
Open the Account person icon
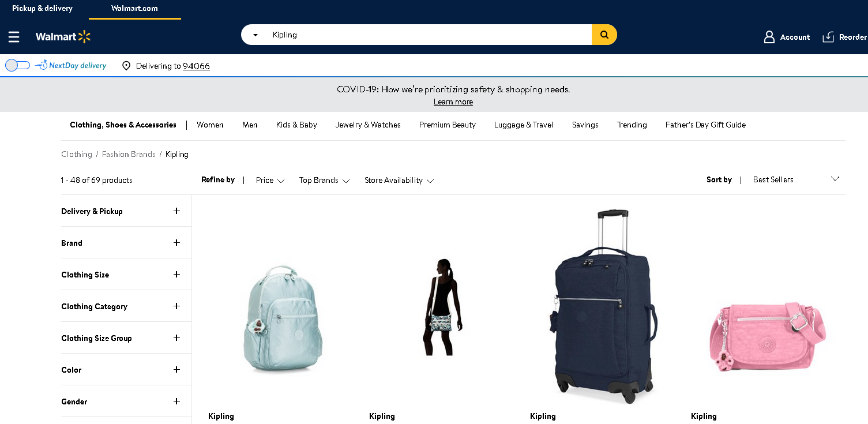(x=769, y=37)
